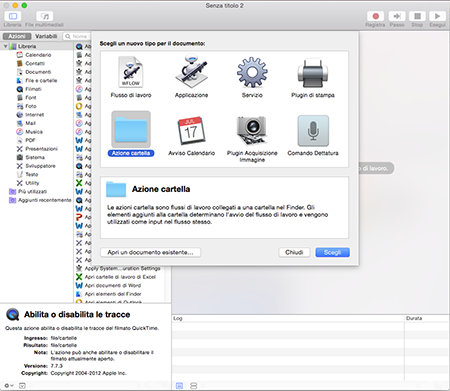Screen dimensions: 450x391
Task: Select Musica category in library
Action: click(x=34, y=132)
